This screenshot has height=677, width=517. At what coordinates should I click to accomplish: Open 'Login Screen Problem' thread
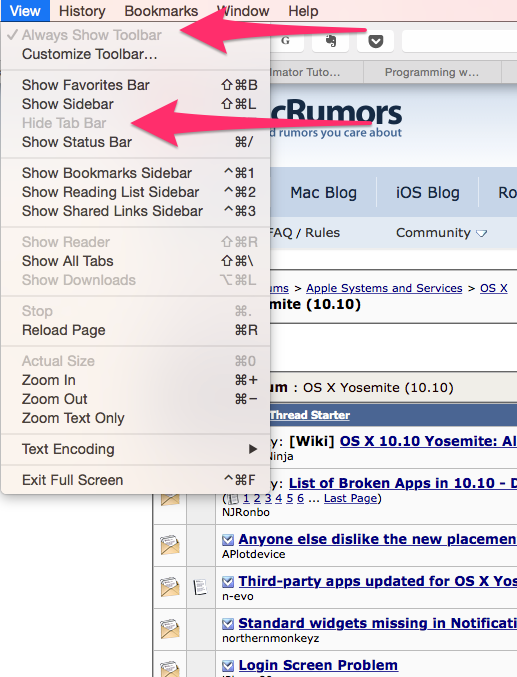tap(318, 665)
